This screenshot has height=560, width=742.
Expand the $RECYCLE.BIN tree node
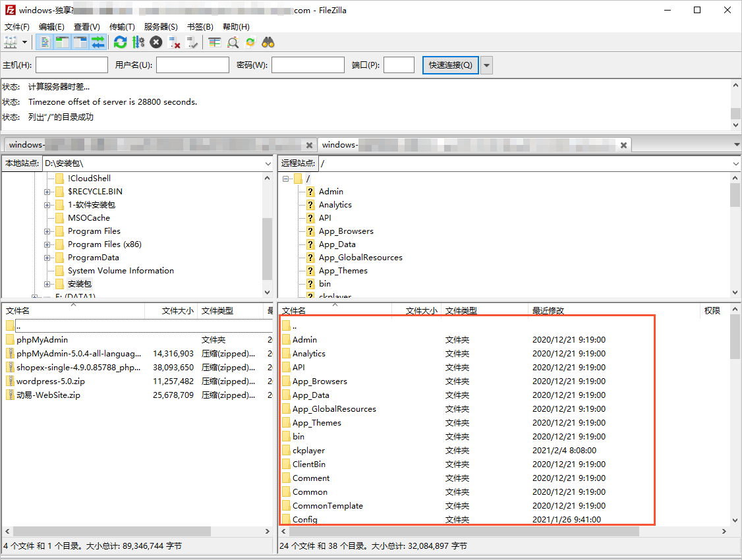47,192
